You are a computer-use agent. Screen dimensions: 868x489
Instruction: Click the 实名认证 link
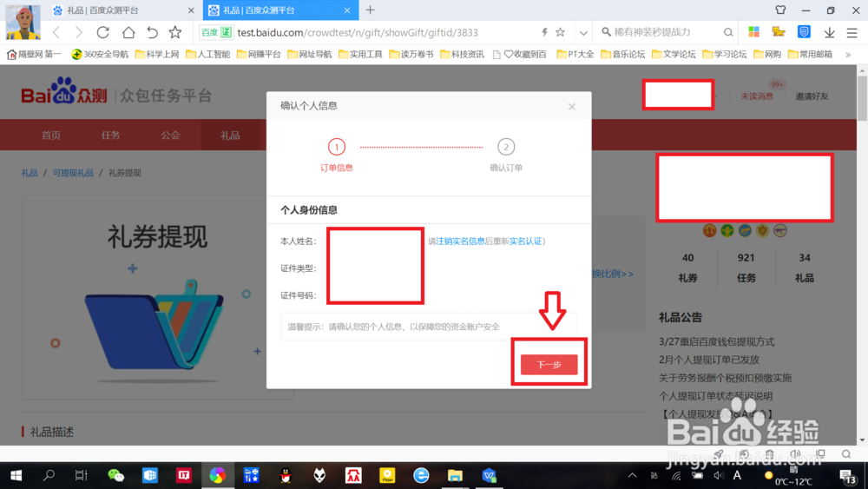coord(525,241)
